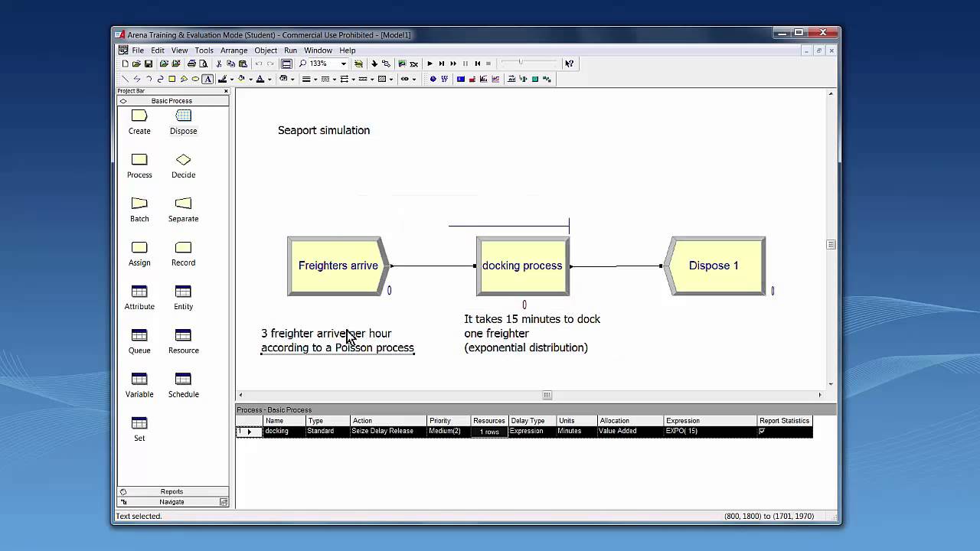This screenshot has width=980, height=551.
Task: Click the Dispose 1 module
Action: click(714, 266)
